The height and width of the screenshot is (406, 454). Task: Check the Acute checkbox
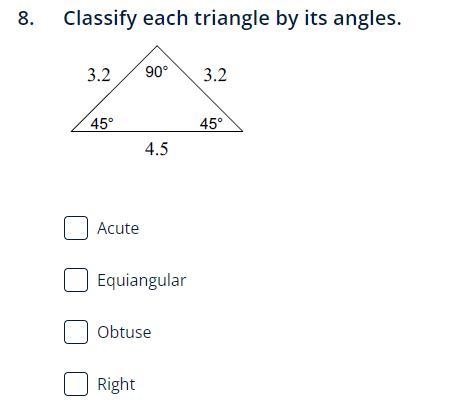[76, 228]
